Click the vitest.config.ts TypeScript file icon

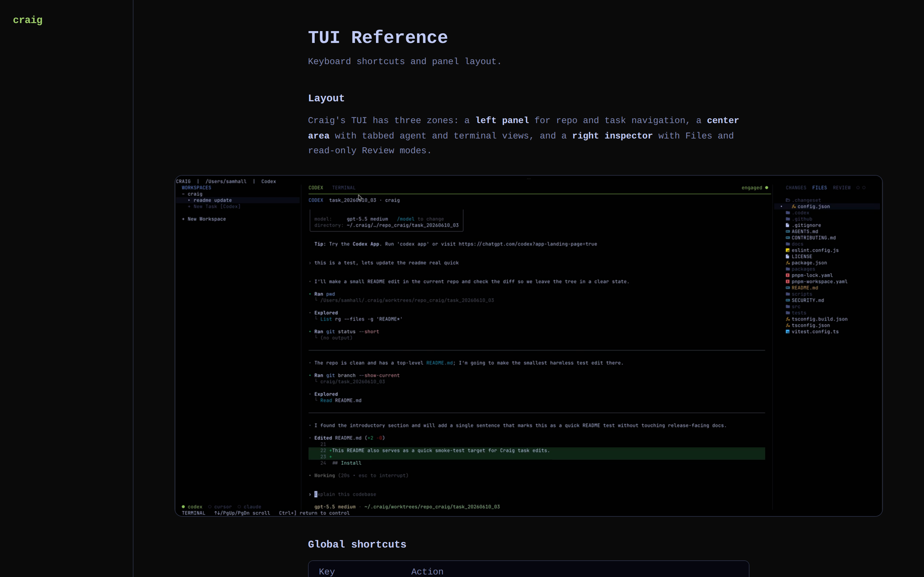click(x=787, y=332)
